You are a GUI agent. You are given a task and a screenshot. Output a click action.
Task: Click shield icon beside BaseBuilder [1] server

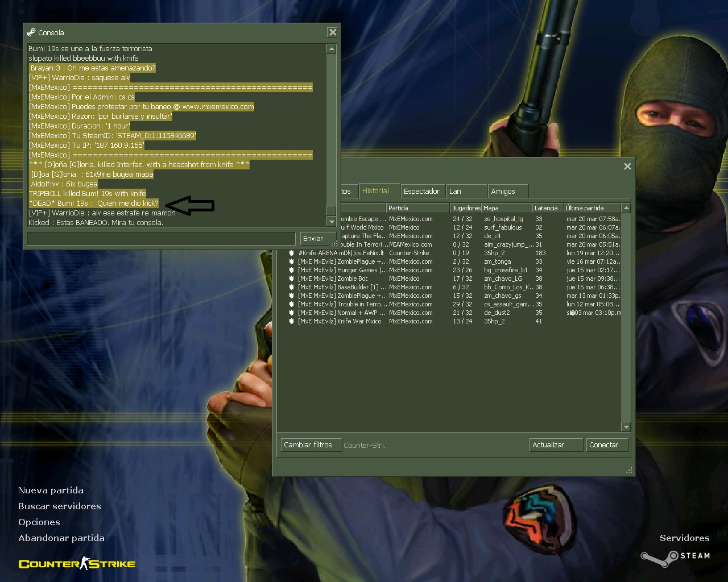pos(291,287)
